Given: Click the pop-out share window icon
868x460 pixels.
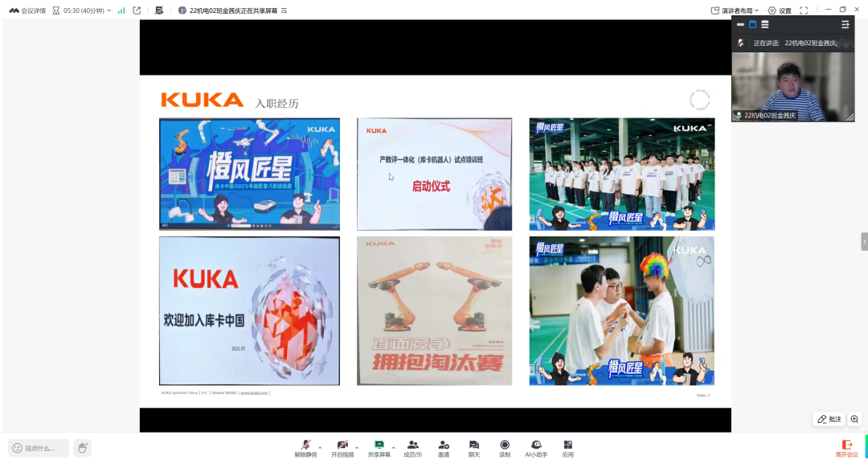Looking at the screenshot, I should (137, 10).
